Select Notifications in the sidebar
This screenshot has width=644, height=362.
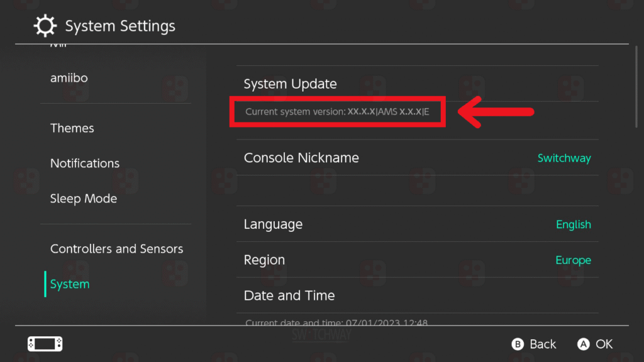click(x=85, y=163)
